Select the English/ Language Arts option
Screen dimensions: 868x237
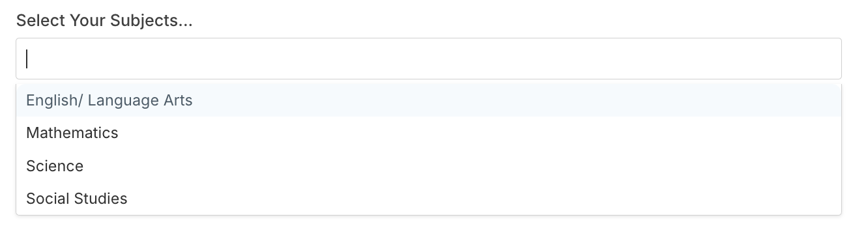click(429, 100)
